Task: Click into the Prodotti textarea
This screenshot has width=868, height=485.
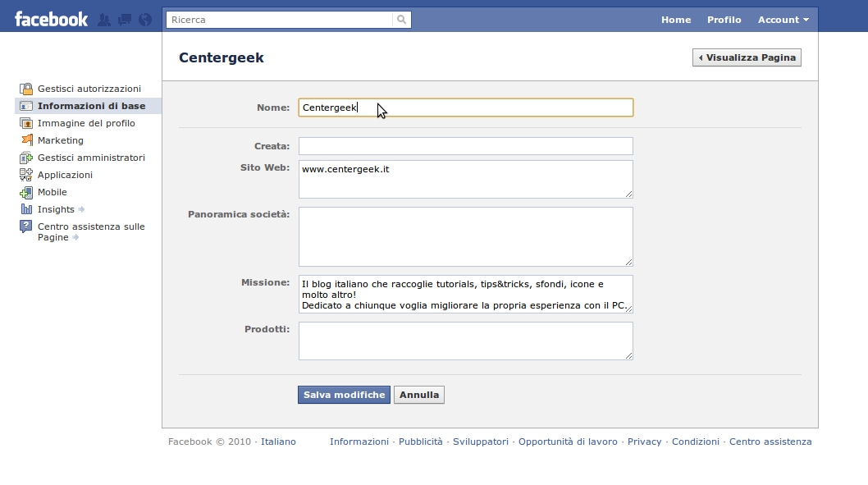Action: [465, 341]
